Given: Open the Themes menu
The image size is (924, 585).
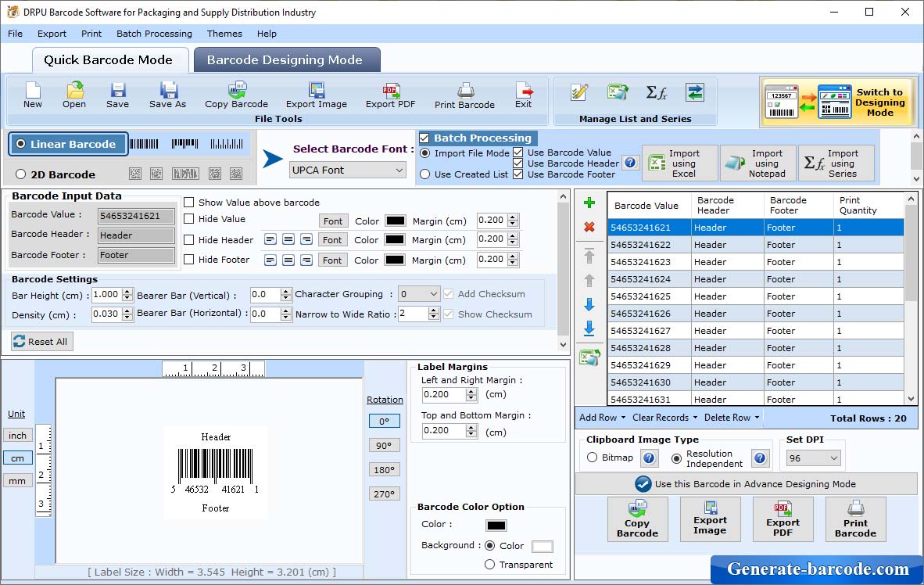Looking at the screenshot, I should tap(224, 34).
